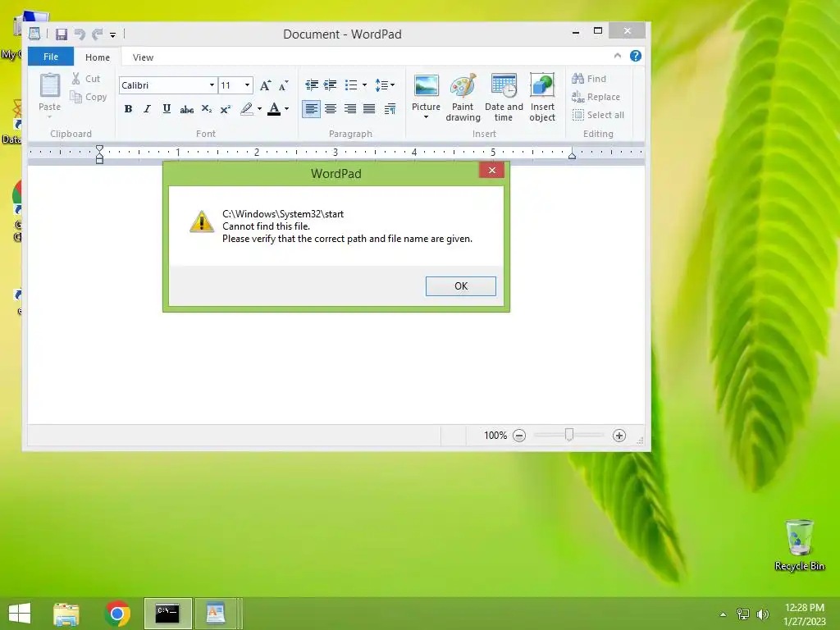This screenshot has width=840, height=630.
Task: Click the Find button
Action: click(x=589, y=79)
